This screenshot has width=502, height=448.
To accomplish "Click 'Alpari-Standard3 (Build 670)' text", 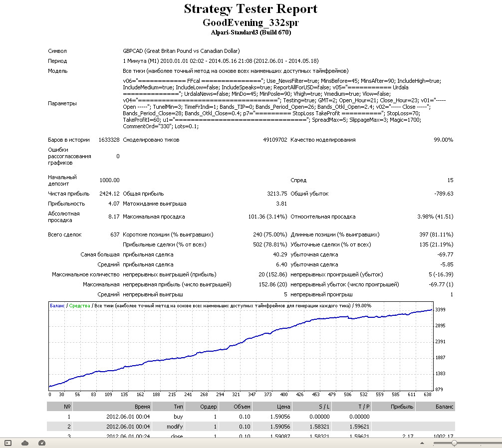I will pos(251,32).
